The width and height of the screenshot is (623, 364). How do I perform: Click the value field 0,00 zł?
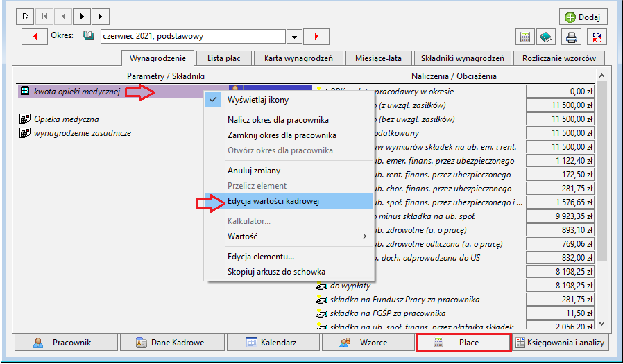[x=561, y=92]
